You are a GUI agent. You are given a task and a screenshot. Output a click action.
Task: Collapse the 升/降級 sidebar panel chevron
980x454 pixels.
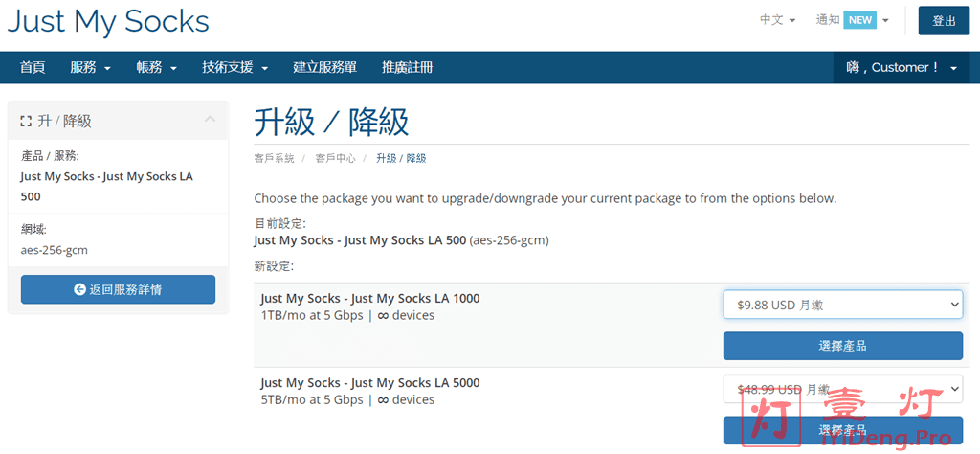point(210,119)
